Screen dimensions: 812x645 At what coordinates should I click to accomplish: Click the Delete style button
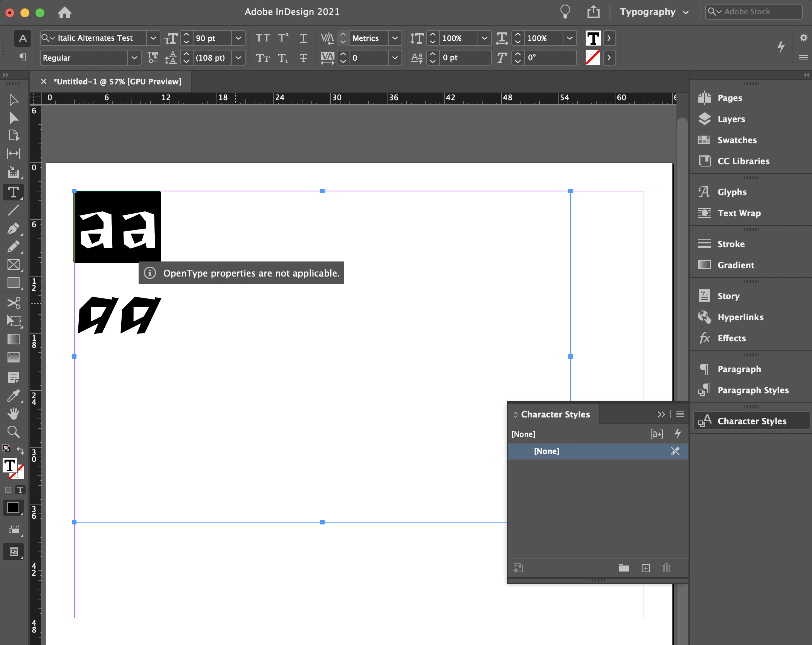[667, 569]
